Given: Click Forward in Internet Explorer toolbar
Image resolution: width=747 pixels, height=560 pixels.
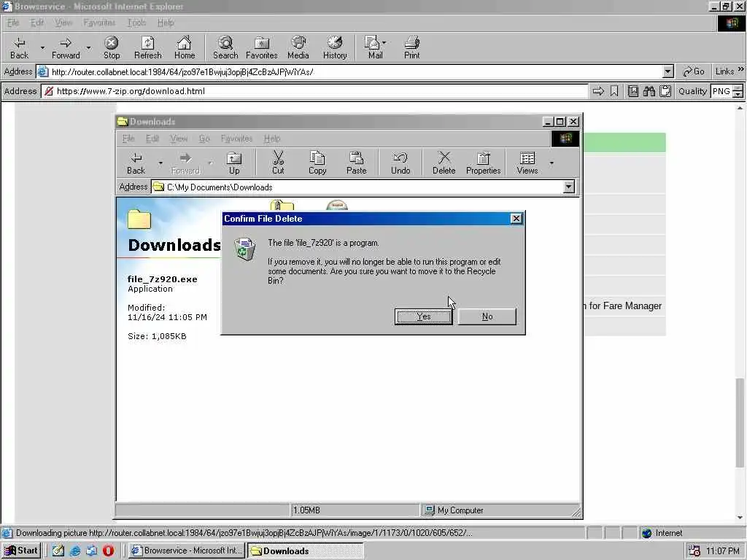Looking at the screenshot, I should tap(66, 47).
